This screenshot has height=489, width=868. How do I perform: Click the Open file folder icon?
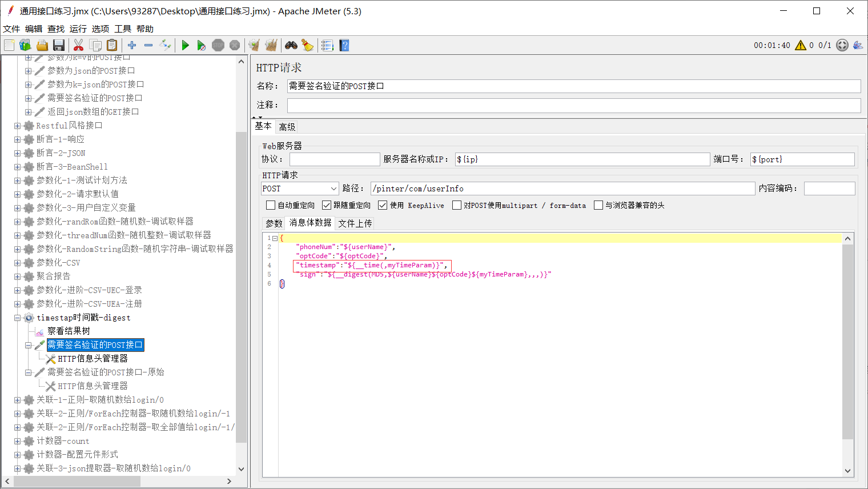pos(42,45)
